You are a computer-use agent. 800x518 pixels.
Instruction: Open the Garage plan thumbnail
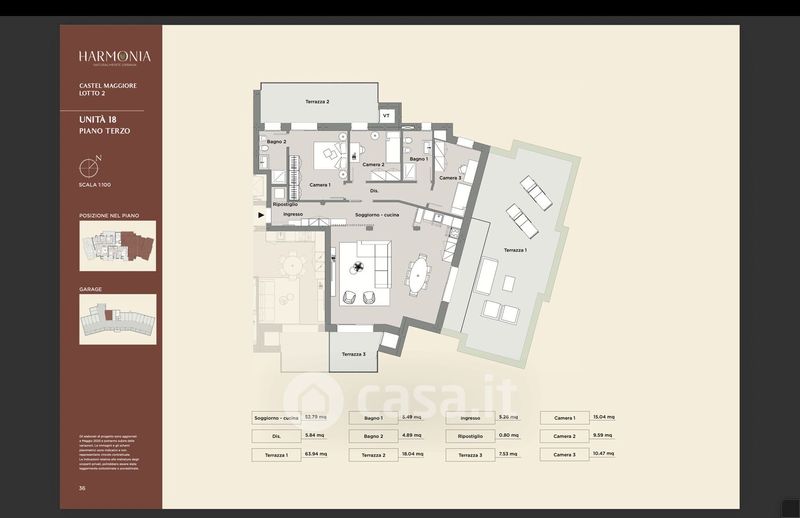117,319
